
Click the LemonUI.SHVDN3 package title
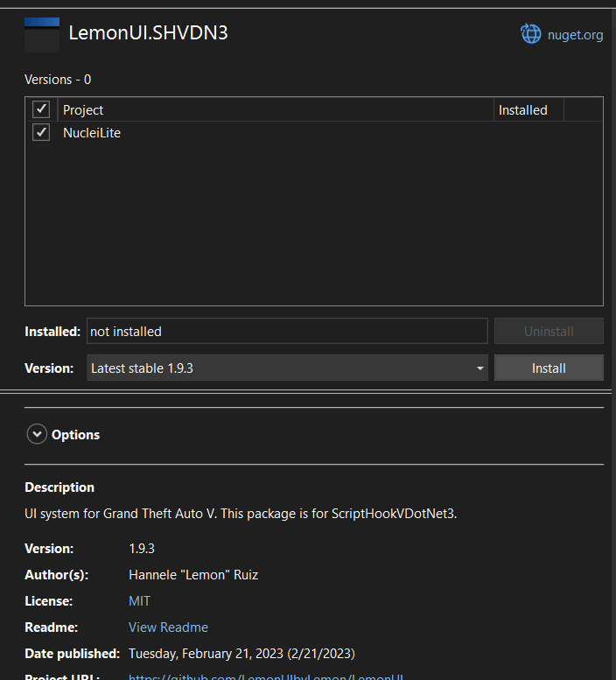148,33
